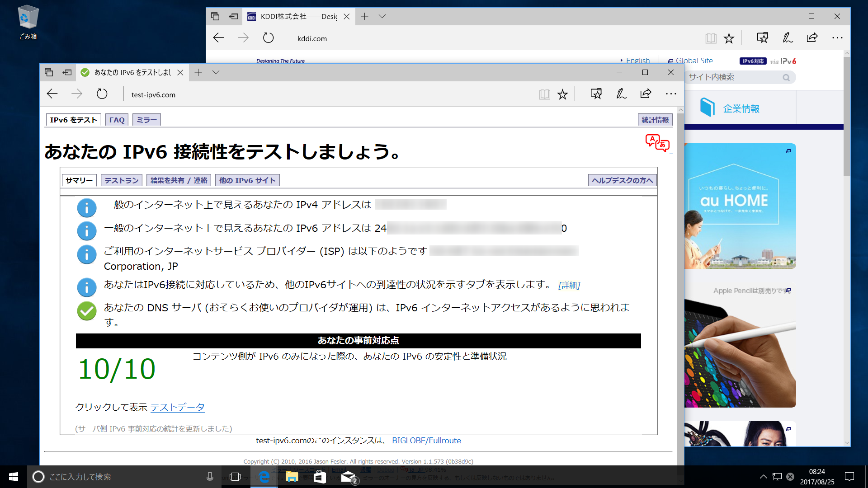Select the テストラン tab on the test page
This screenshot has width=868, height=488.
pyautogui.click(x=121, y=180)
